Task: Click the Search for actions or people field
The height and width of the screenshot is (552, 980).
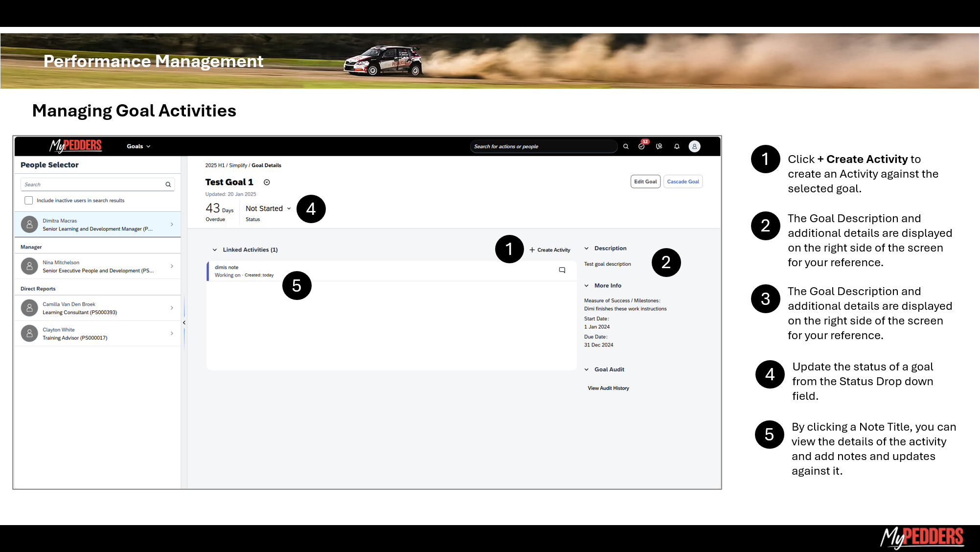Action: 543,146
